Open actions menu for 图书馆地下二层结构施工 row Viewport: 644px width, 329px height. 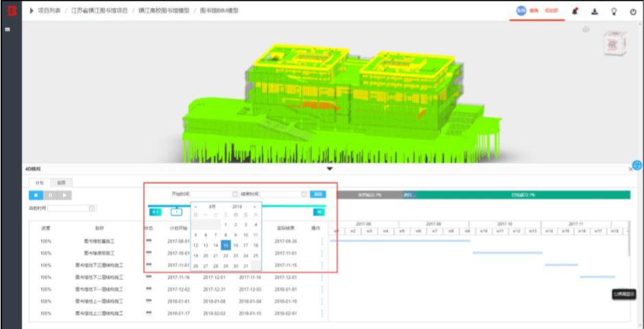(322, 277)
